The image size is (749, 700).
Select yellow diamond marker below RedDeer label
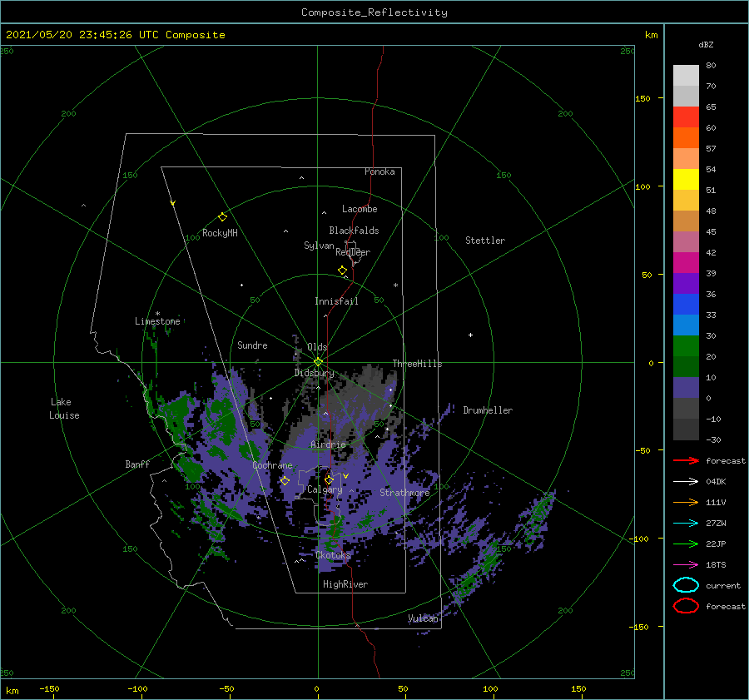point(342,271)
